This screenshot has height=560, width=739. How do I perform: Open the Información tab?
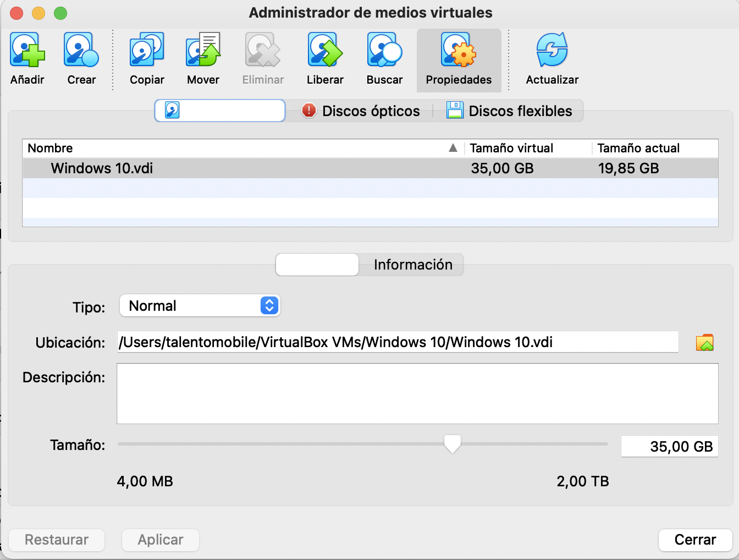412,265
